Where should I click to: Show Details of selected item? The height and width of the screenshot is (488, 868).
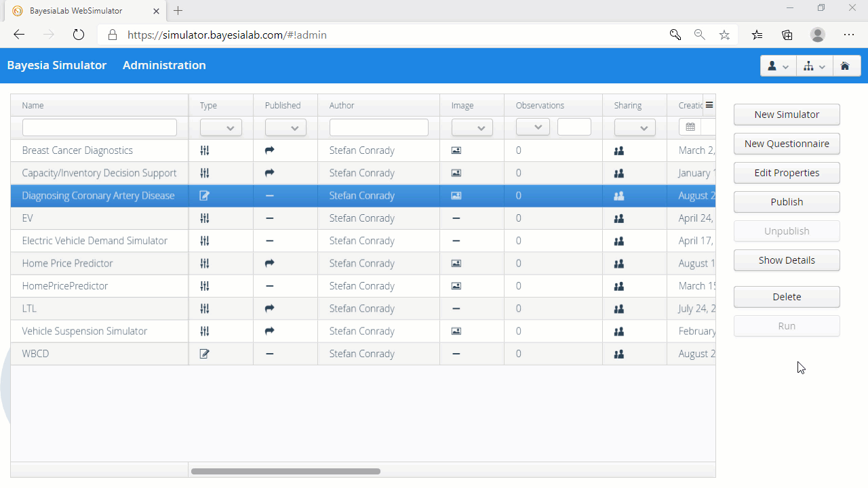coord(787,260)
